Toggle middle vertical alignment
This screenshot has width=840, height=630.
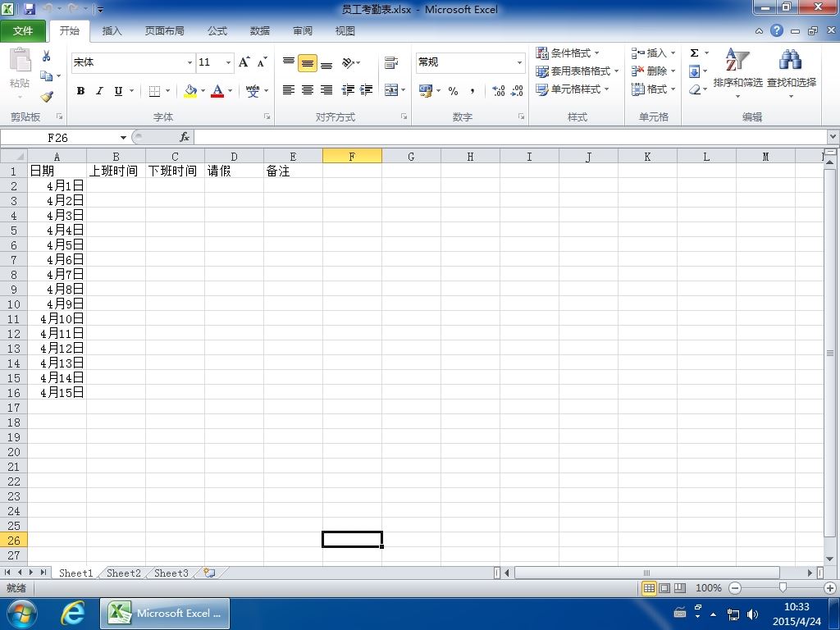[308, 62]
